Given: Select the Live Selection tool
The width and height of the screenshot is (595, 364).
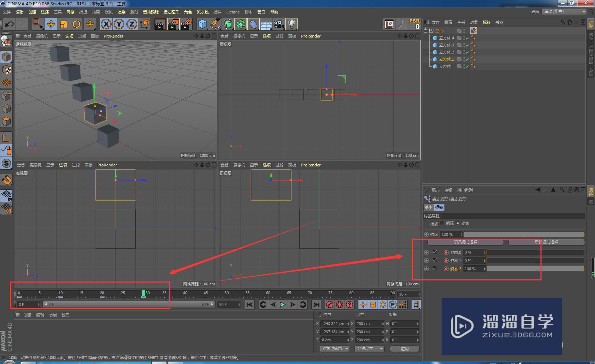Looking at the screenshot, I should pyautogui.click(x=37, y=24).
